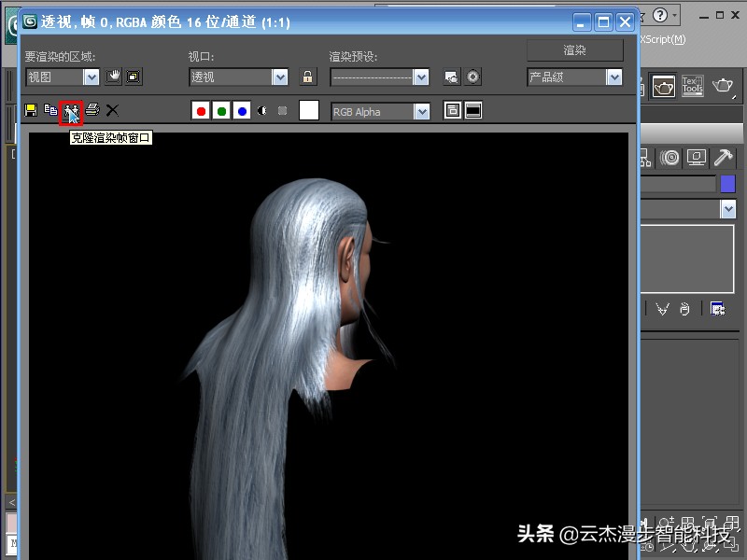Save the rendered image to a file

pos(30,110)
